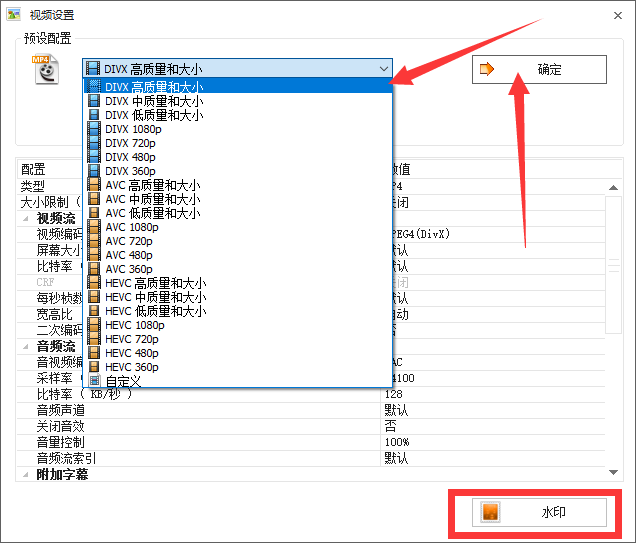This screenshot has height=543, width=636.
Task: Click the MP4 format icon
Action: point(45,69)
